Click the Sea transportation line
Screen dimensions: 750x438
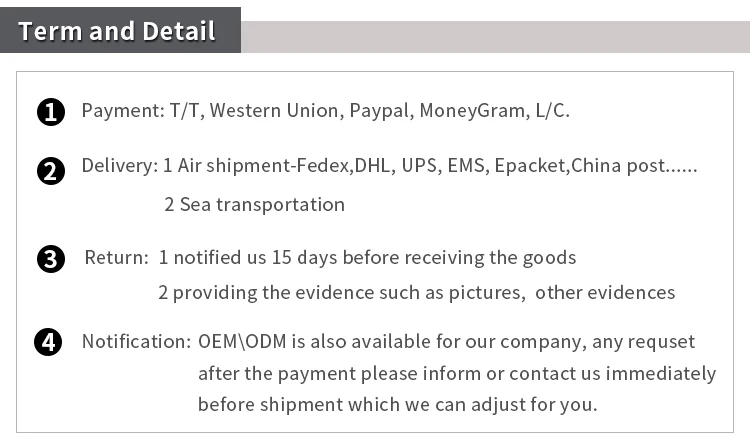click(x=254, y=205)
